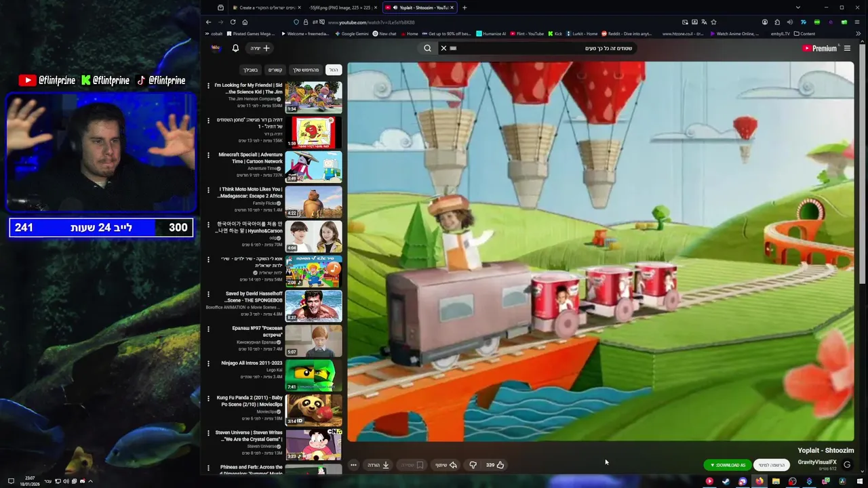Open more actions ellipsis below video
Viewport: 868px width, 488px height.
coord(353,465)
